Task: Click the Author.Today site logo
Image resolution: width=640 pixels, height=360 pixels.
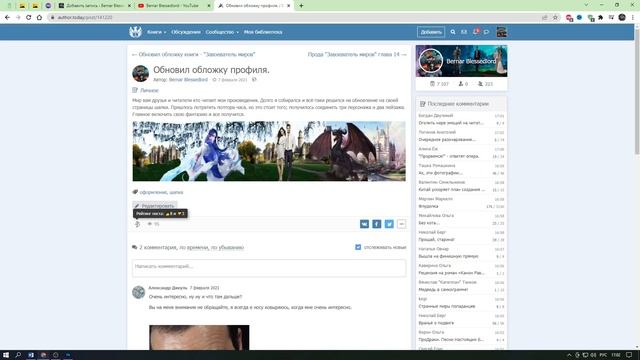Action: pos(135,32)
